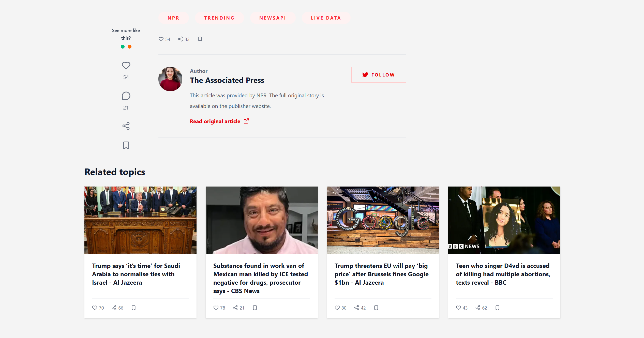Bookmark the D4vd BBC story card
Viewport: 644px width, 338px height.
pos(497,308)
